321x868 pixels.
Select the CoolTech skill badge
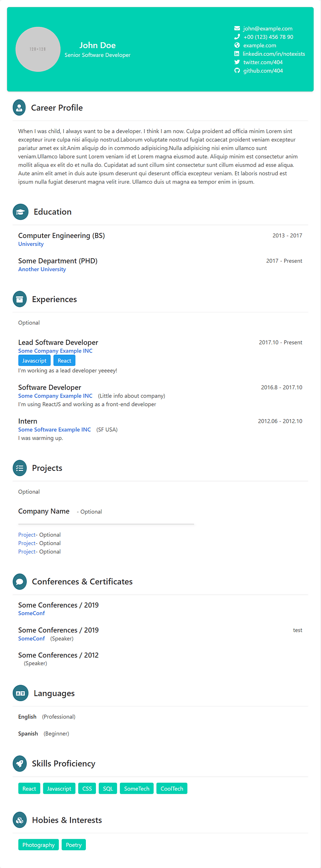click(x=172, y=789)
